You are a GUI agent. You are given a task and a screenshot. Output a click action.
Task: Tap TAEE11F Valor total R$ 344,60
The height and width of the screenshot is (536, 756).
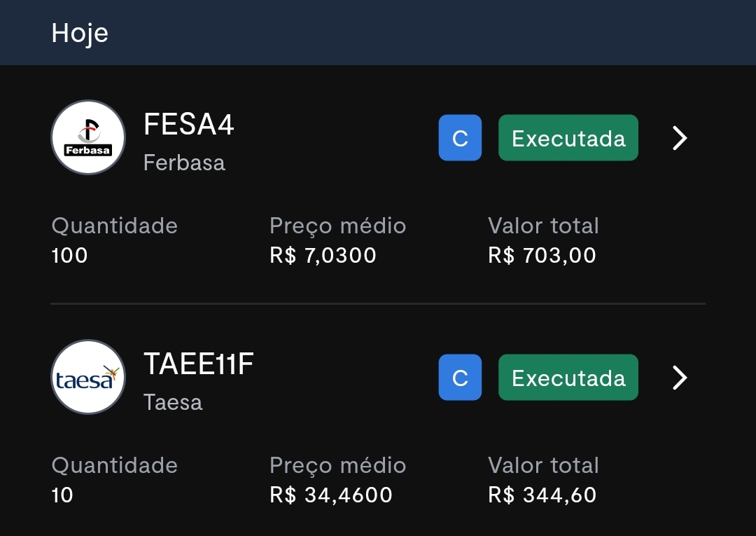[x=542, y=495]
